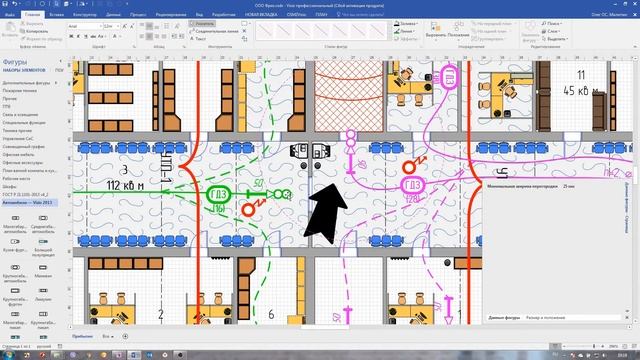This screenshot has height=360, width=640.
Task: Switch to the View (Вид) tab
Action: click(x=199, y=15)
